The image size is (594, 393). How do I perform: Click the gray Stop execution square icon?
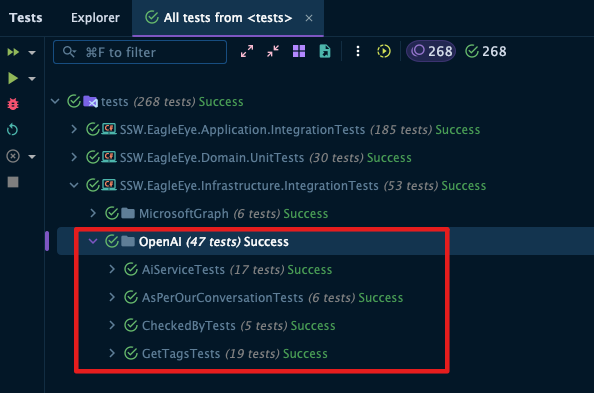(13, 182)
